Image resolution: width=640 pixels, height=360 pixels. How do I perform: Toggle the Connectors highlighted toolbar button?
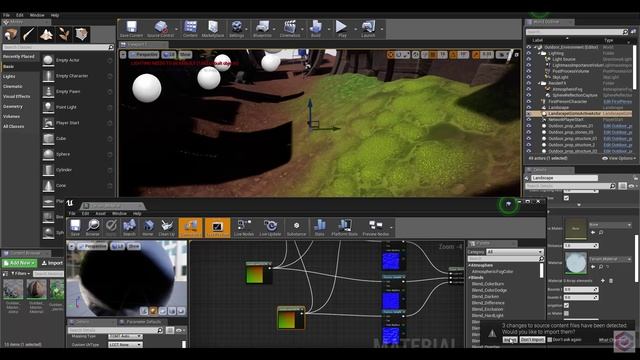click(191, 228)
